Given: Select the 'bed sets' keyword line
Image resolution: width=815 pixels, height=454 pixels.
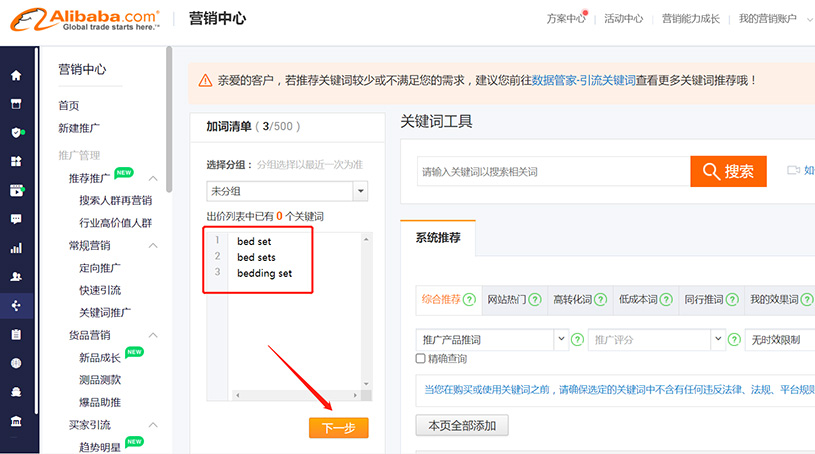Looking at the screenshot, I should click(256, 257).
